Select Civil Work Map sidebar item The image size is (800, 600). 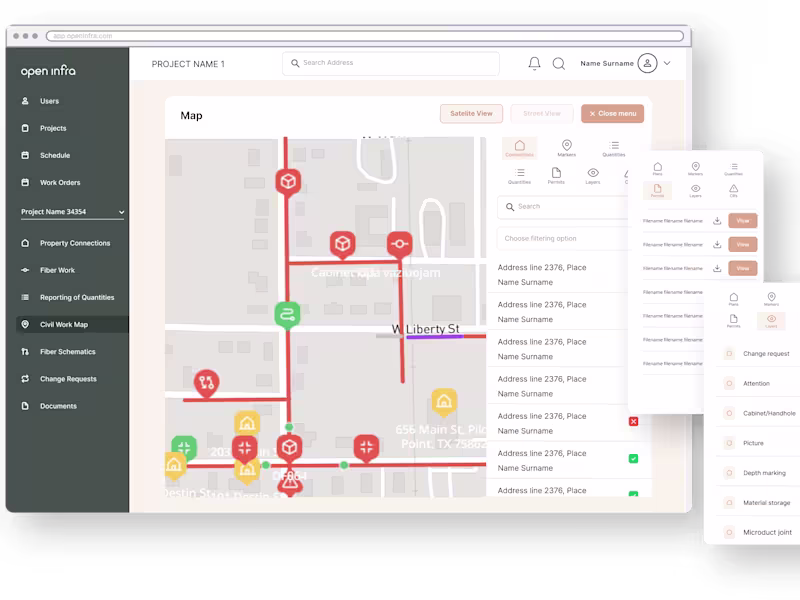[x=72, y=324]
